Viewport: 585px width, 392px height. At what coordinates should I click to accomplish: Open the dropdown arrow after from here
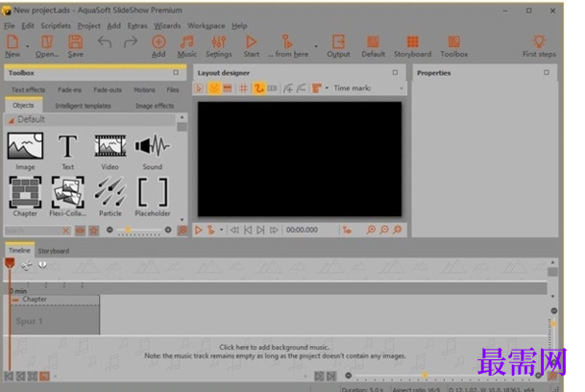[x=316, y=46]
